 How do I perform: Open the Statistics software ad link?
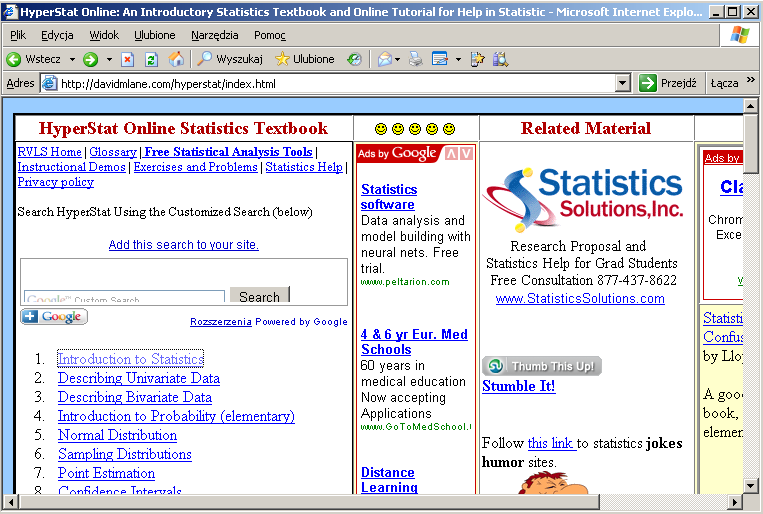pos(389,197)
